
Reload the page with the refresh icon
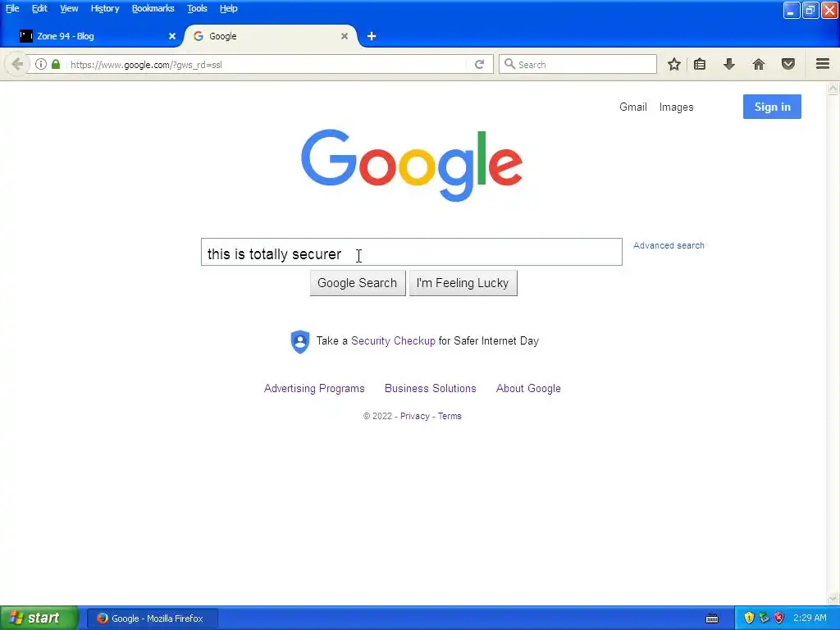(x=479, y=64)
